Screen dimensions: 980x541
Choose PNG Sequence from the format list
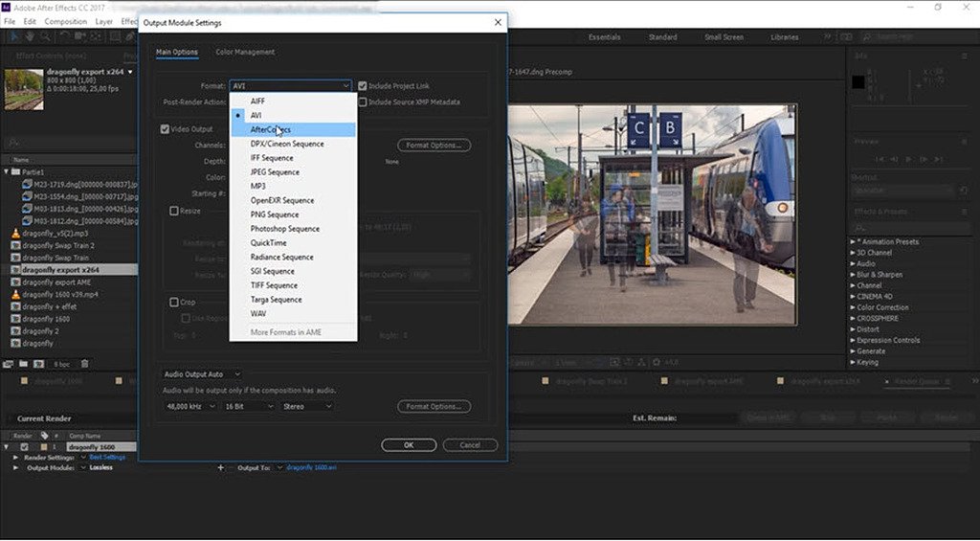pos(293,214)
